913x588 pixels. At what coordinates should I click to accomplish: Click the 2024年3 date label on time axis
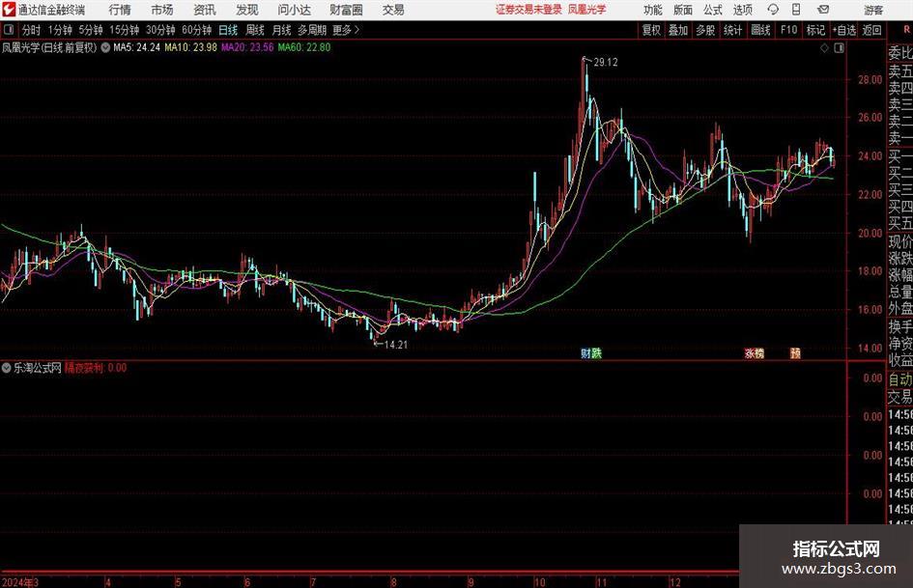point(19,582)
